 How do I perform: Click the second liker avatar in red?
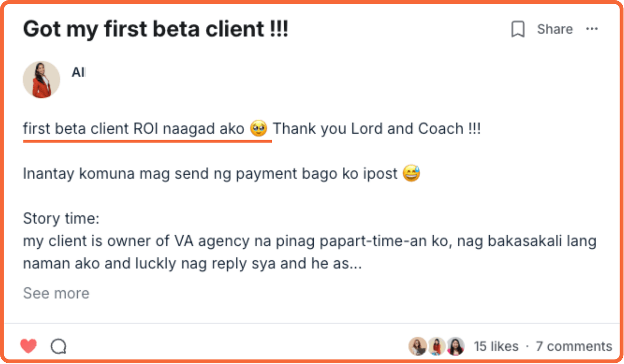(x=436, y=346)
